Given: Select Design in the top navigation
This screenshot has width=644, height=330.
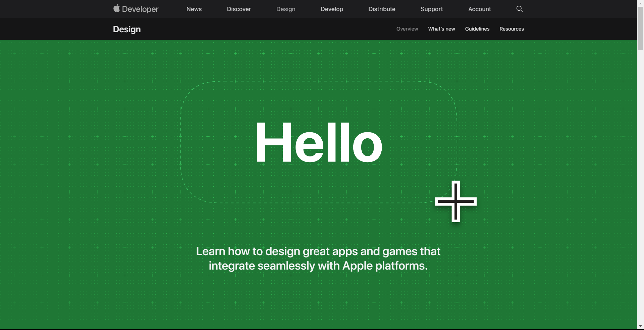Looking at the screenshot, I should click(286, 9).
